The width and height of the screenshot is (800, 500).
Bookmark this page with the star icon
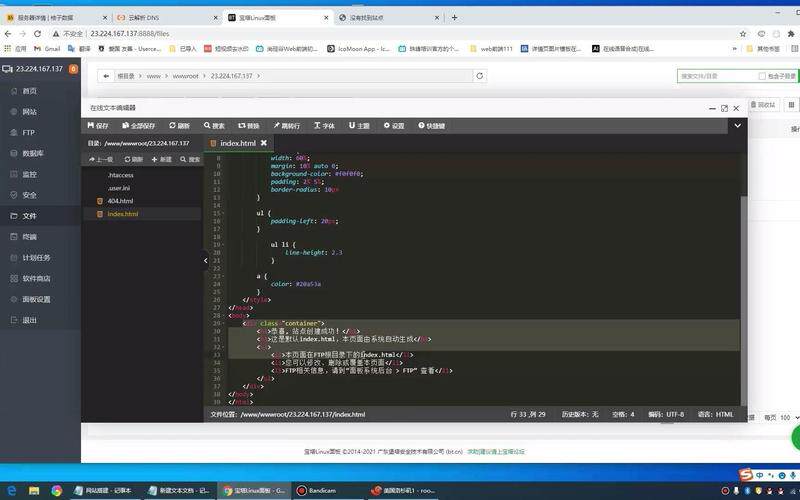pyautogui.click(x=743, y=34)
